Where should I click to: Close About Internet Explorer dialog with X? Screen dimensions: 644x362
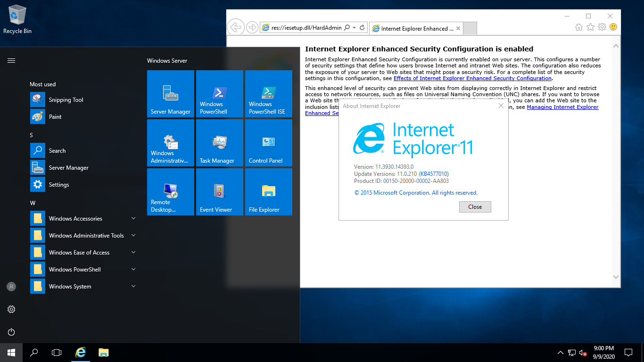501,106
